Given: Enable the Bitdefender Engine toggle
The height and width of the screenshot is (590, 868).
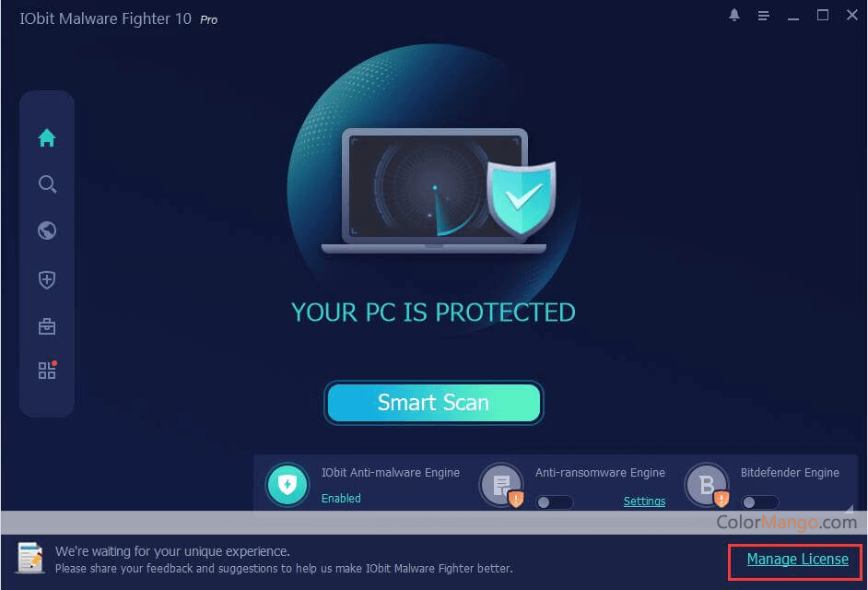Looking at the screenshot, I should pyautogui.click(x=759, y=501).
